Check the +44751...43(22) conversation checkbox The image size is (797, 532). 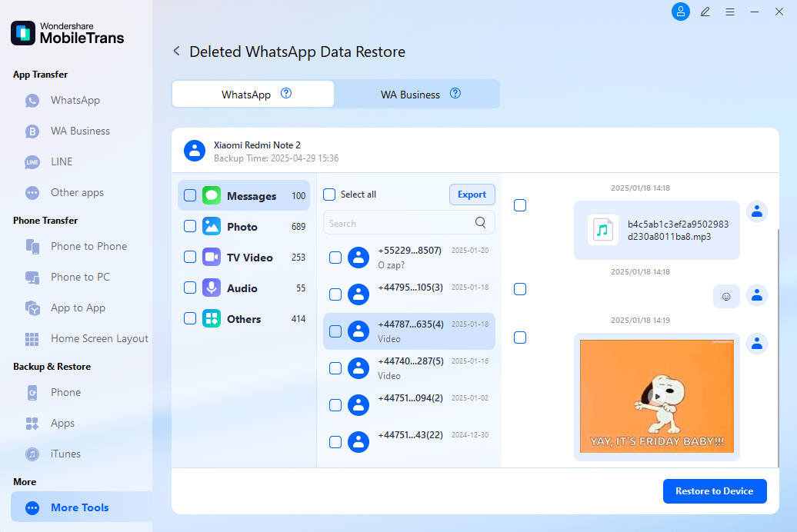[335, 442]
